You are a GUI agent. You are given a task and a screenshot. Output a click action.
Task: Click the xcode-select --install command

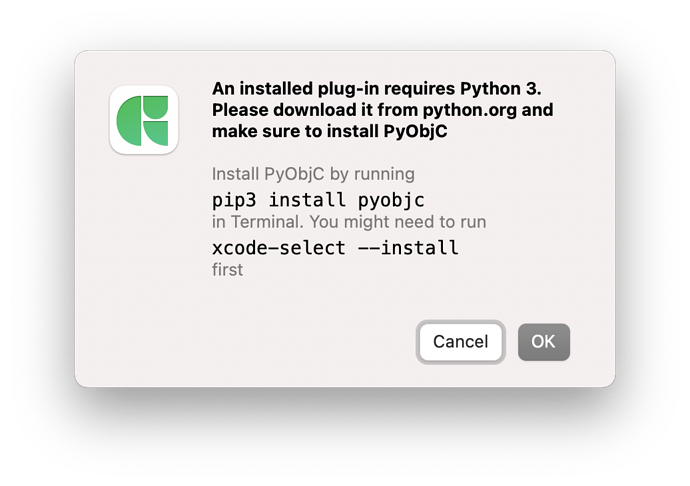(335, 248)
